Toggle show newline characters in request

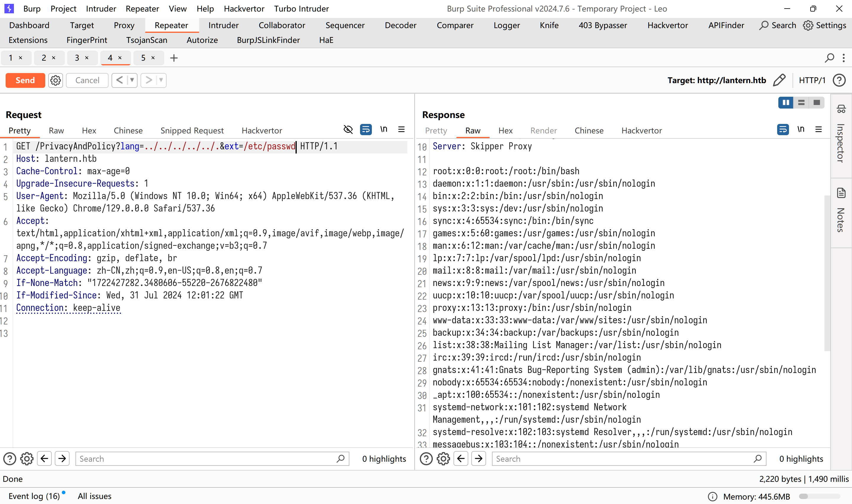384,129
